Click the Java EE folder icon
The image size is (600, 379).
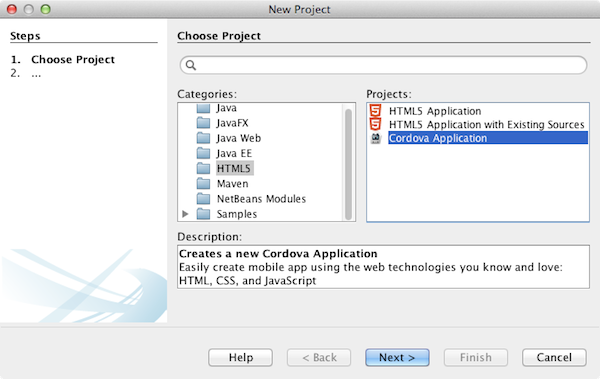(203, 153)
